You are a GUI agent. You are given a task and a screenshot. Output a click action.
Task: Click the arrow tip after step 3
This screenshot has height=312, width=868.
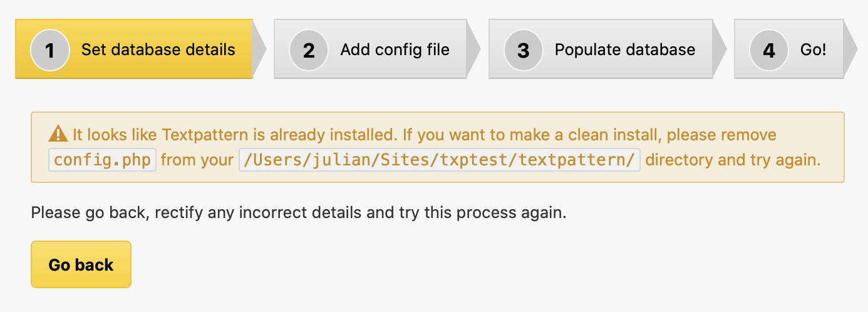(x=720, y=49)
